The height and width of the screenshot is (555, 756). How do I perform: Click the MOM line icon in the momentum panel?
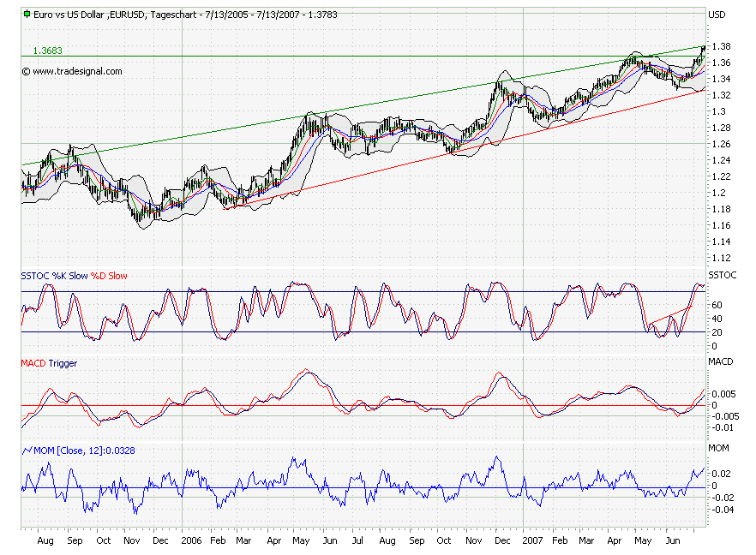tap(27, 451)
